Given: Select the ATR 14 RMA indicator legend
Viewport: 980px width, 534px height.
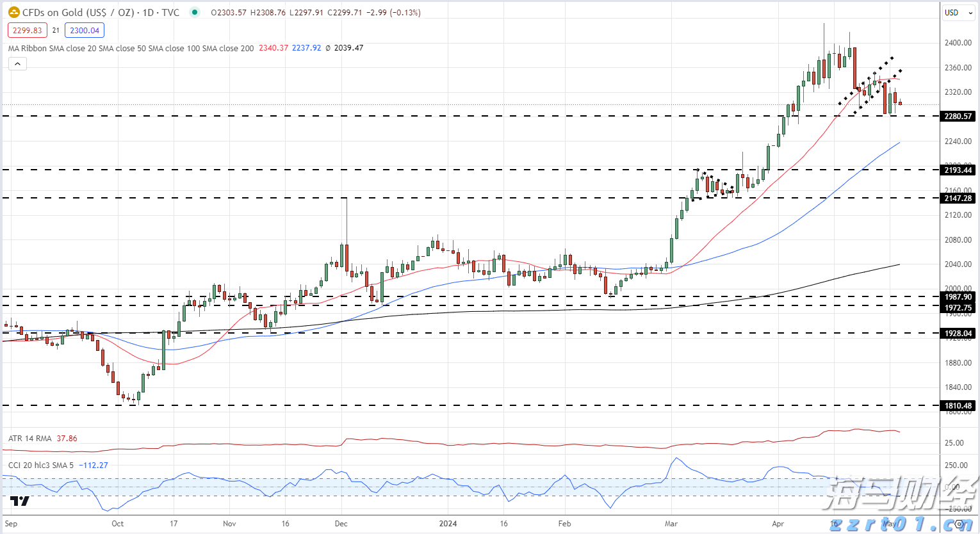Looking at the screenshot, I should click(x=29, y=439).
